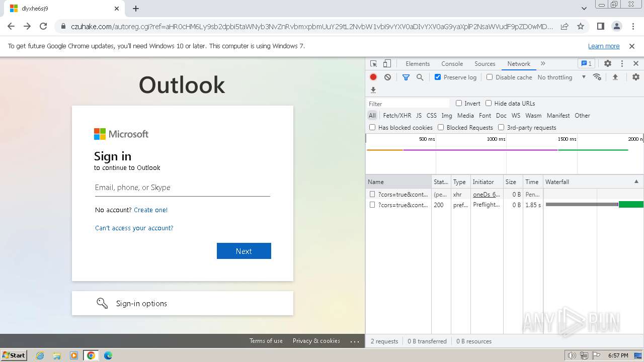Open network search magnifier icon

420,77
